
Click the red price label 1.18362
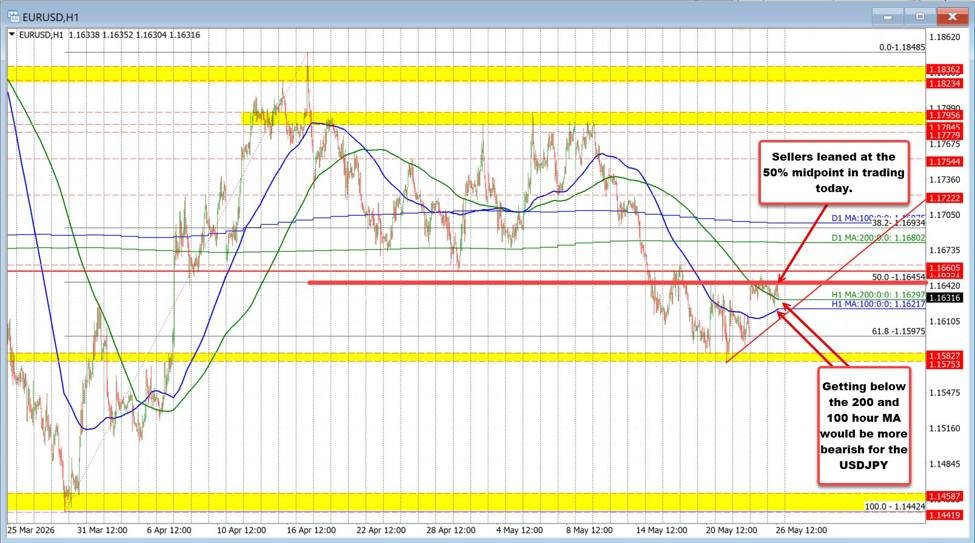pos(945,70)
